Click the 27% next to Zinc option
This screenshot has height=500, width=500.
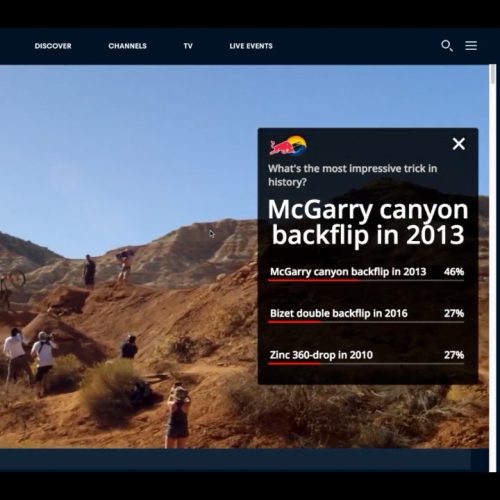click(454, 355)
